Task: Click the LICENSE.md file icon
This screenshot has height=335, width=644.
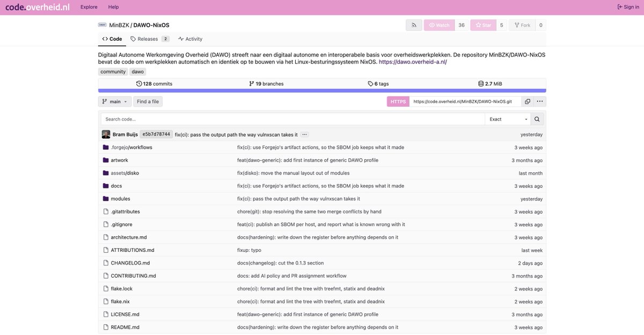Action: (x=106, y=315)
